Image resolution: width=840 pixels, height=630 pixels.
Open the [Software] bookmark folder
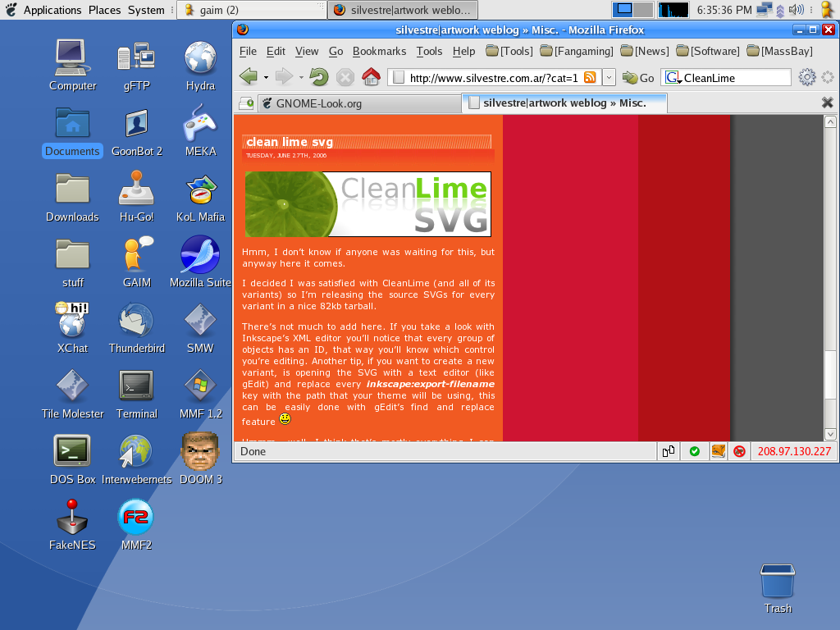707,51
